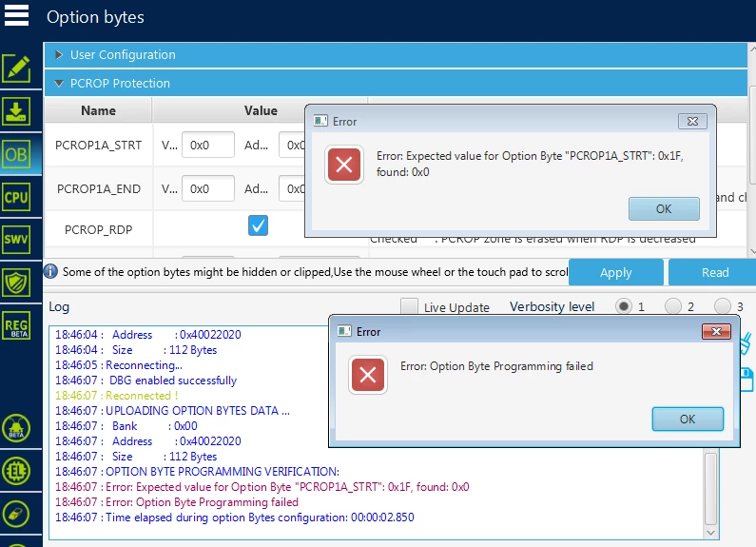Image resolution: width=756 pixels, height=547 pixels.
Task: Open the SWV viewer icon
Action: tap(16, 239)
